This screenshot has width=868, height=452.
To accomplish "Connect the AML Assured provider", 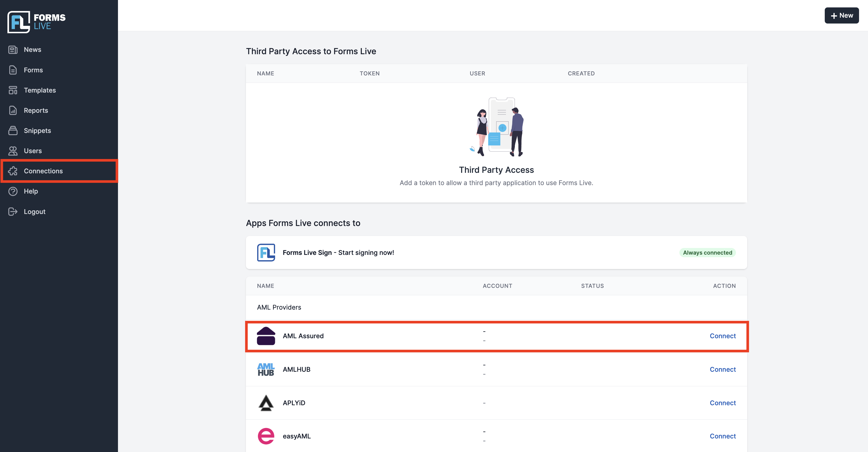I will click(x=722, y=336).
